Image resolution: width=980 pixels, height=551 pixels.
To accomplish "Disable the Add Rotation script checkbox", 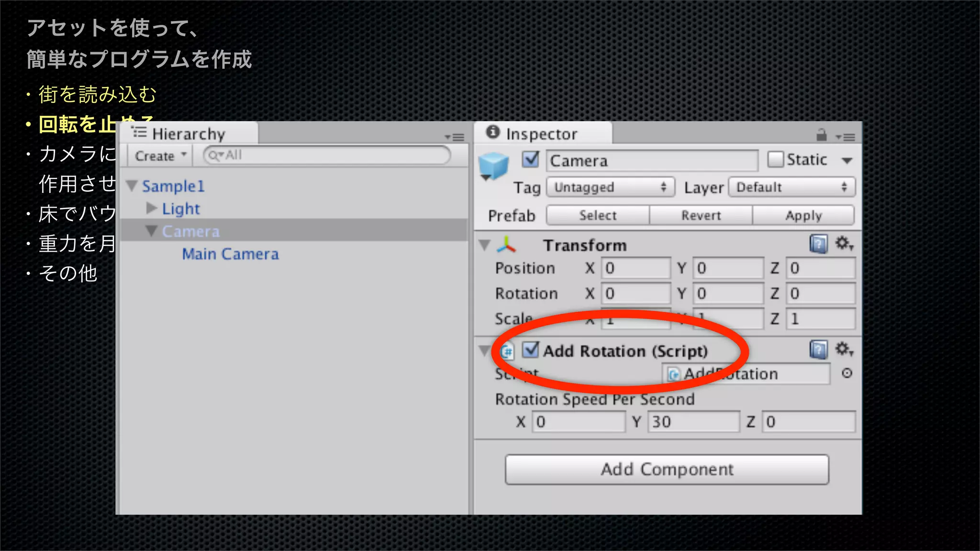I will tap(530, 350).
